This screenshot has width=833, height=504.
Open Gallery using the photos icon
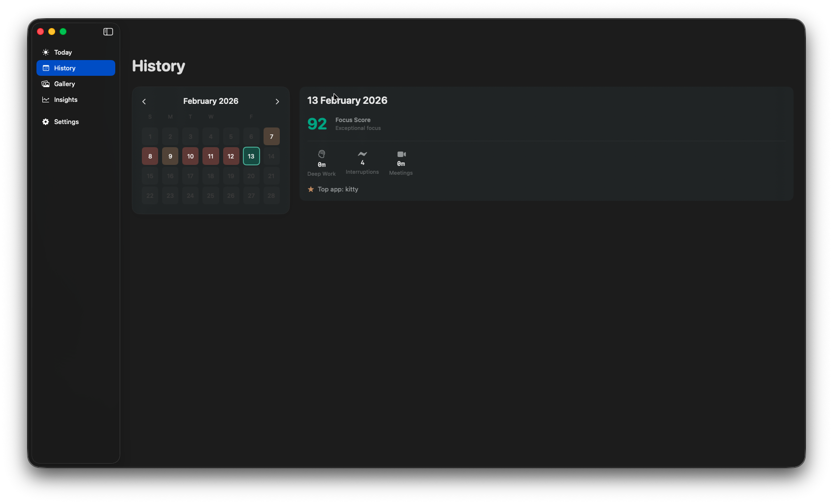point(45,84)
